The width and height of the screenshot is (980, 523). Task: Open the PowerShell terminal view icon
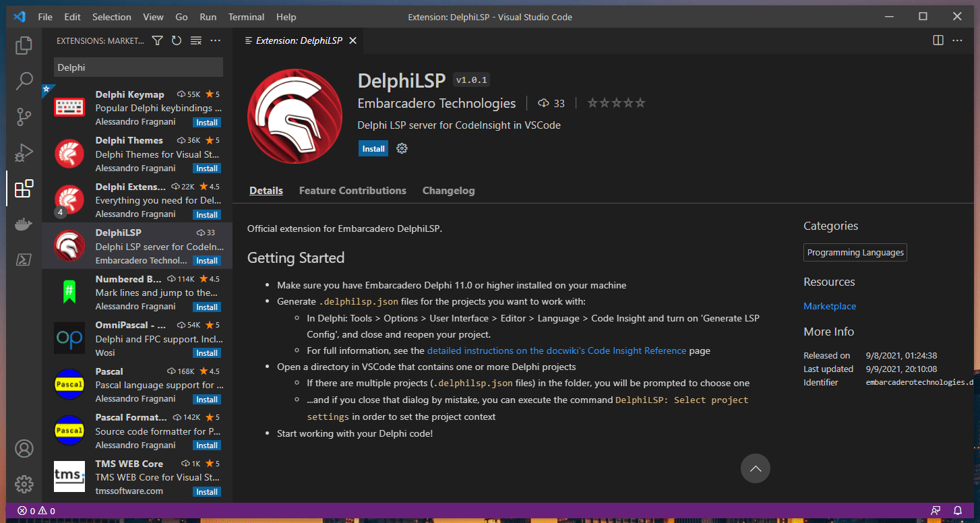click(x=24, y=259)
